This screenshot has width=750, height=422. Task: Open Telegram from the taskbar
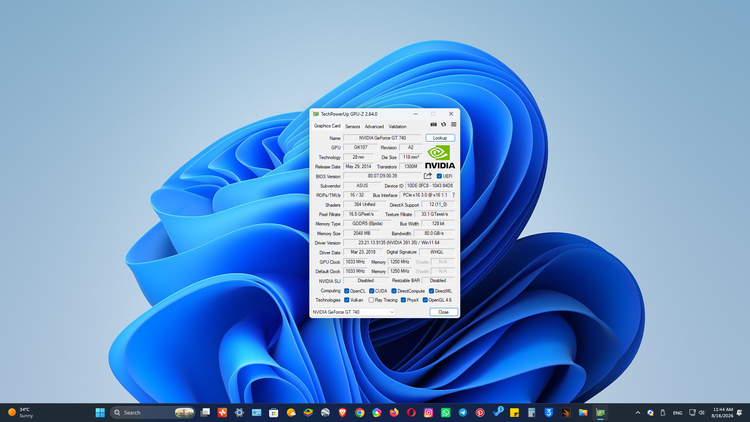tap(463, 412)
